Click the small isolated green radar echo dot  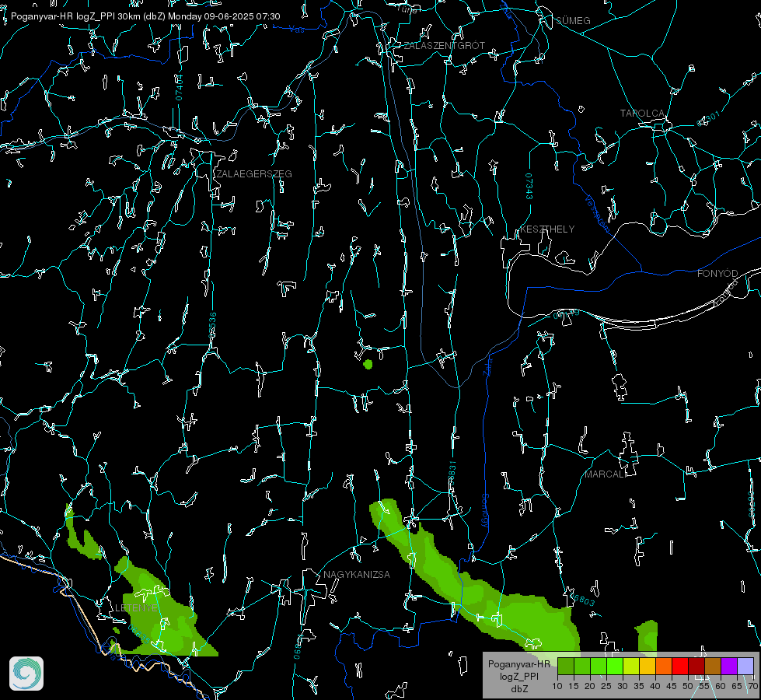click(x=368, y=364)
